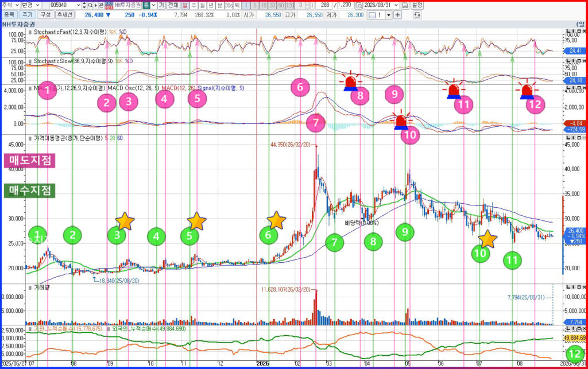Select the 틱 tick period toggle
This screenshot has width=588, height=369.
tap(237, 5)
